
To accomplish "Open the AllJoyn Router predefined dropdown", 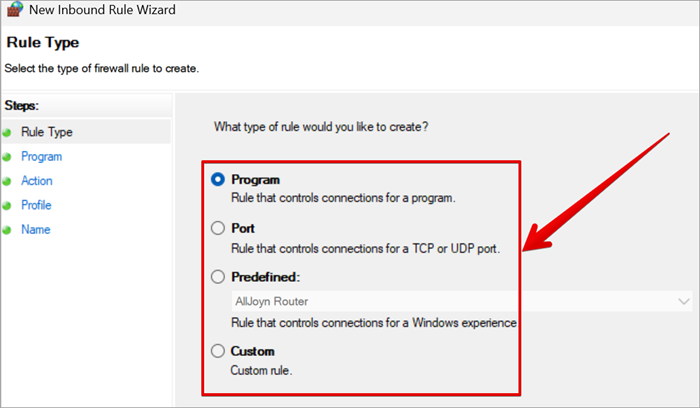I will pyautogui.click(x=450, y=301).
